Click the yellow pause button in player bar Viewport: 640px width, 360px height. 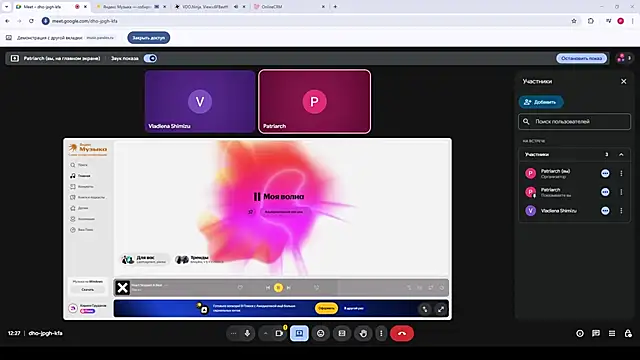[x=278, y=288]
